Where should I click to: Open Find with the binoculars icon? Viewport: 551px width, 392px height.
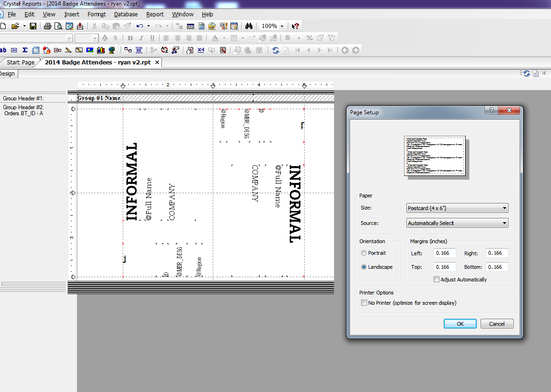pyautogui.click(x=249, y=26)
